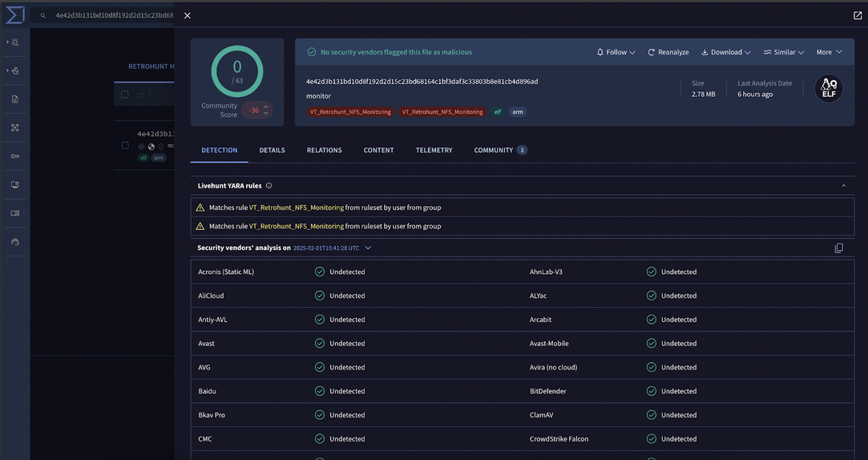Check the box for the 4e42d3b1 file row
The width and height of the screenshot is (868, 460).
(x=124, y=146)
